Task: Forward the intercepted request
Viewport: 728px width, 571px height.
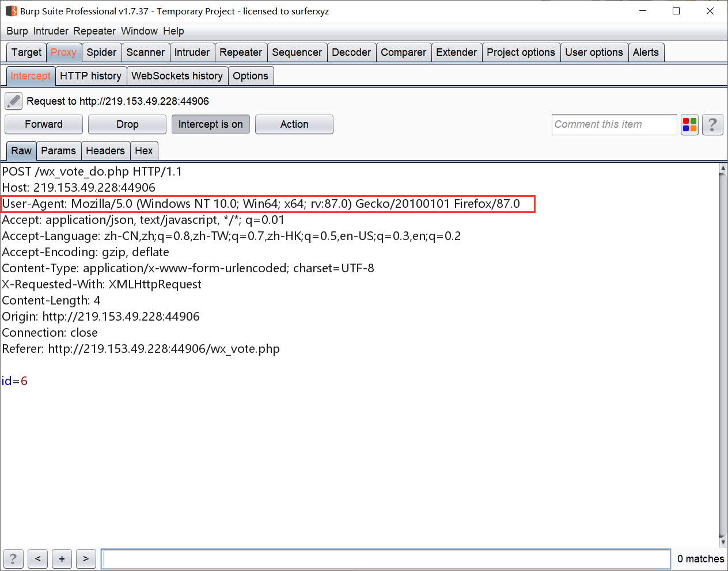Action: pyautogui.click(x=44, y=124)
